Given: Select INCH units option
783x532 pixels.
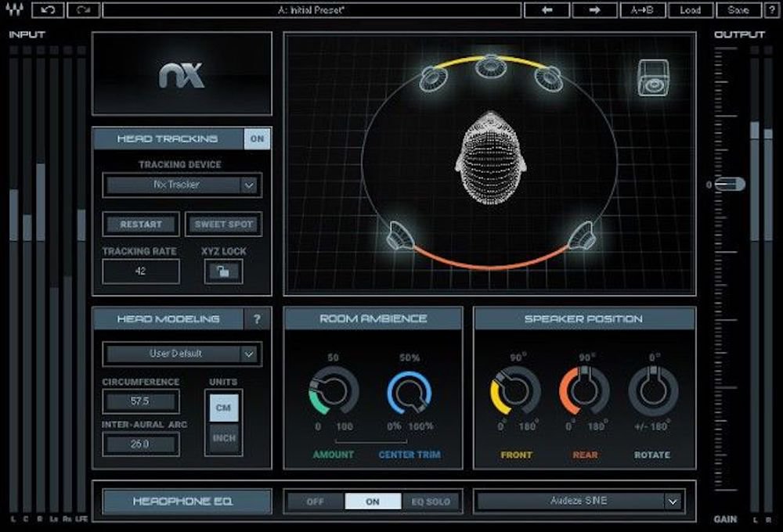Looking at the screenshot, I should [224, 438].
